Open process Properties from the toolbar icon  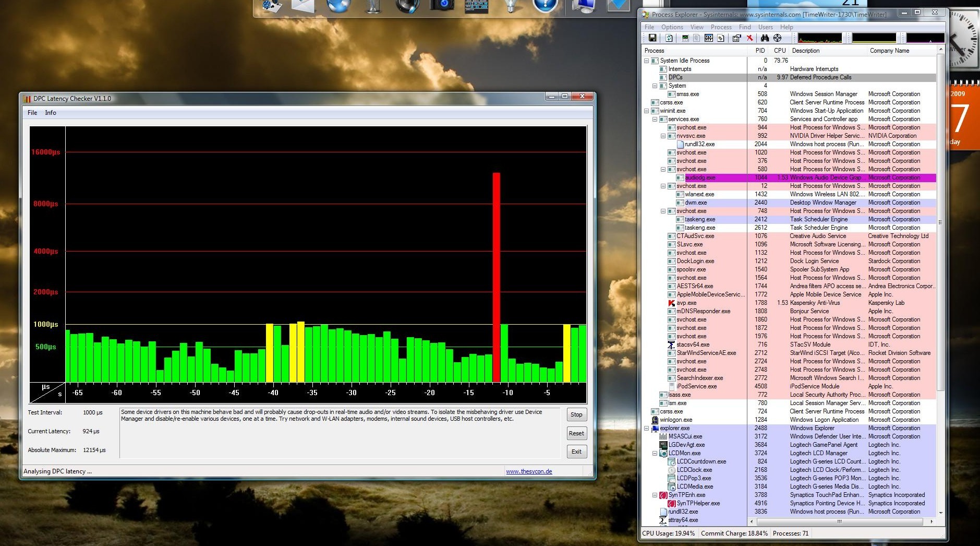(736, 38)
